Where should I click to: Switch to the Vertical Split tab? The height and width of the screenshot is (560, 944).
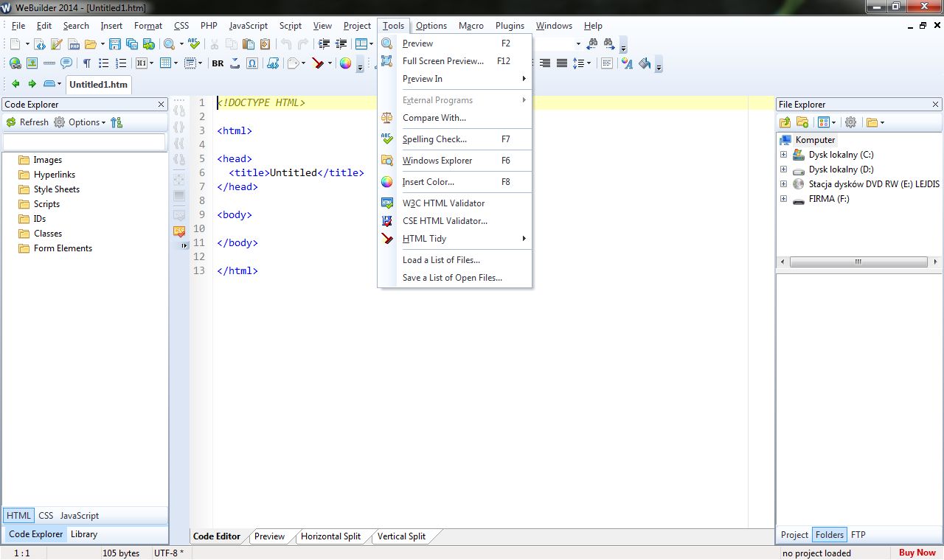coord(401,536)
